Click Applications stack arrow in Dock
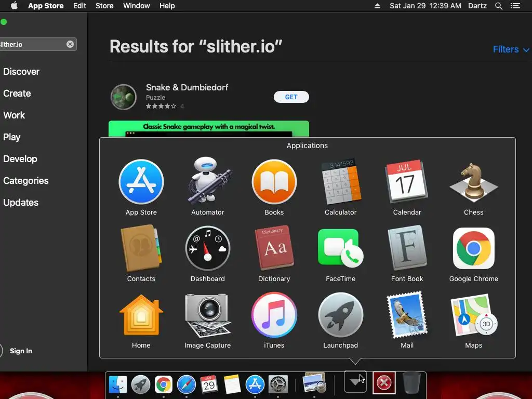The width and height of the screenshot is (532, 399). (355, 382)
